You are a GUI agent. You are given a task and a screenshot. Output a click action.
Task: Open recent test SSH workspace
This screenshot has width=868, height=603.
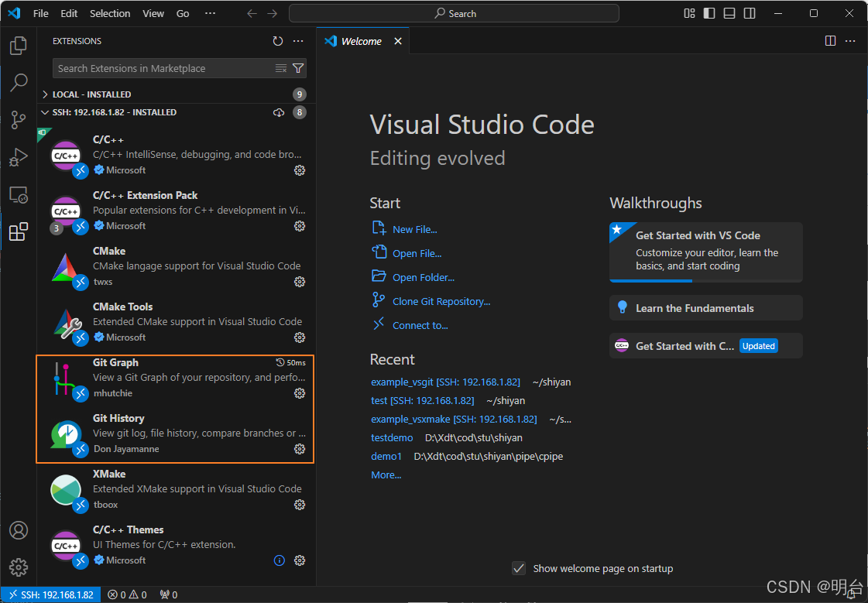click(422, 400)
